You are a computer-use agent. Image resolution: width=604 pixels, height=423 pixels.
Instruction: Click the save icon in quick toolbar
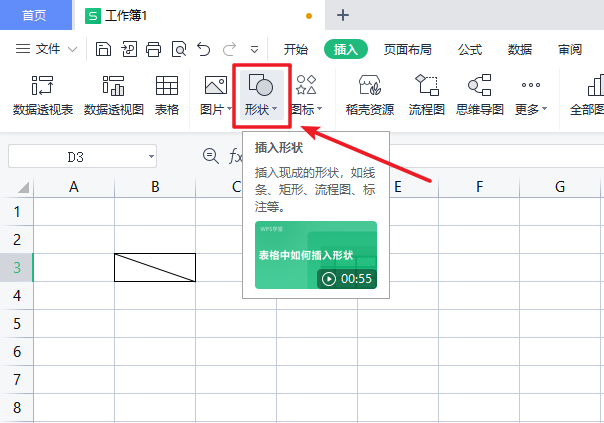[103, 49]
